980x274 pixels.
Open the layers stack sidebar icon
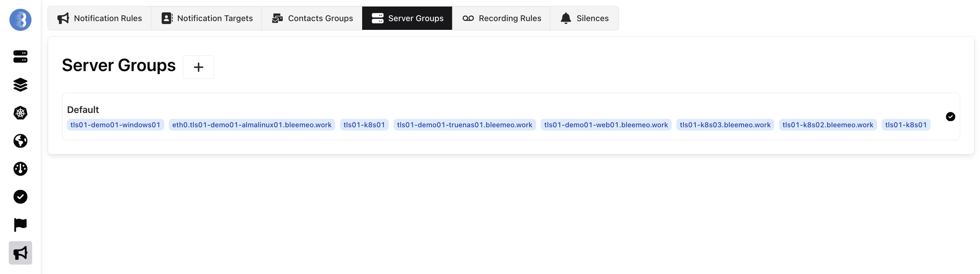coord(20,85)
